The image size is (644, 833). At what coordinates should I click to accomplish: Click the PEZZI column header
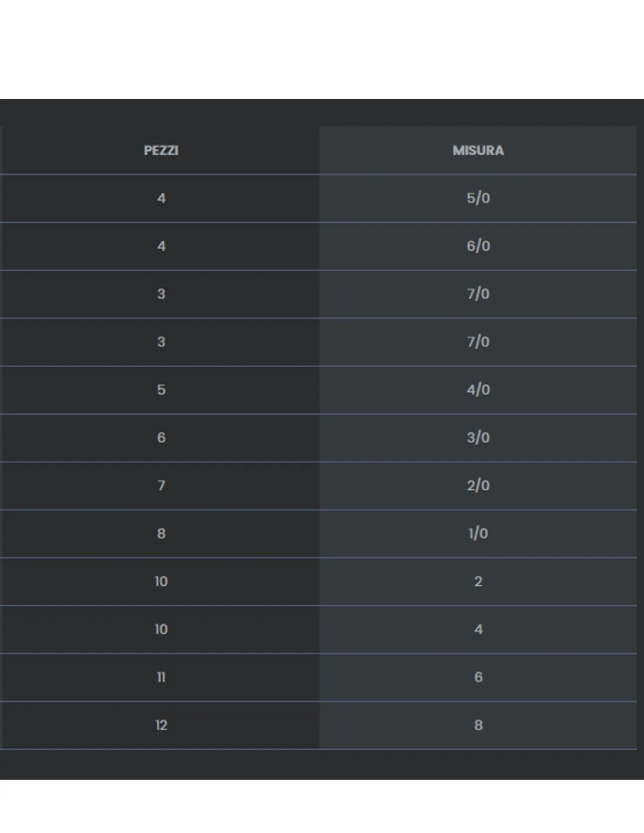click(161, 151)
